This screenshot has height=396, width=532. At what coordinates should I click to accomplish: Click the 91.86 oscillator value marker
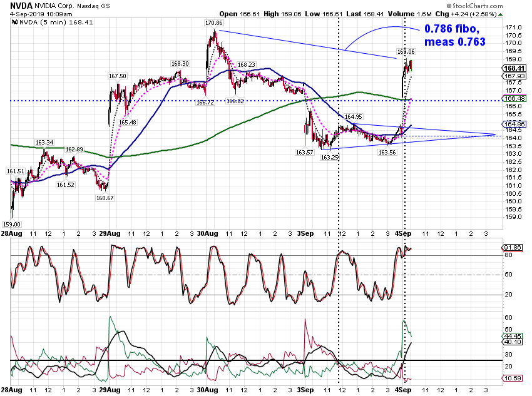coord(512,248)
